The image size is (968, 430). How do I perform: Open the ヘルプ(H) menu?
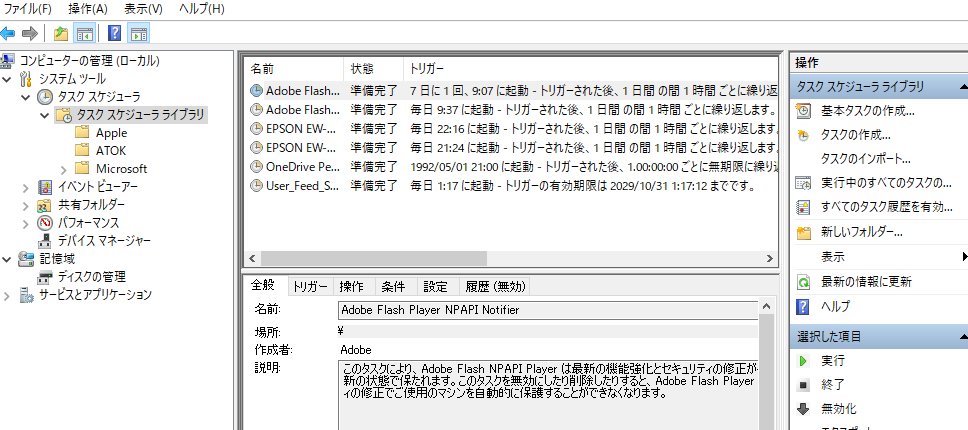(x=202, y=9)
